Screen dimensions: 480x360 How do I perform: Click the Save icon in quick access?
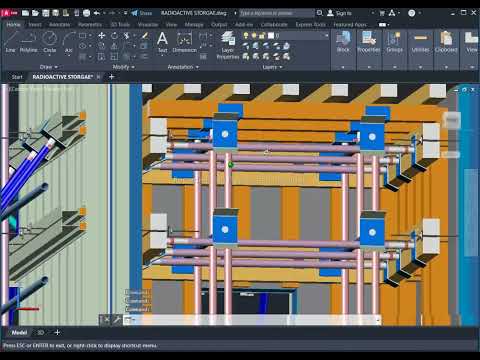46,13
